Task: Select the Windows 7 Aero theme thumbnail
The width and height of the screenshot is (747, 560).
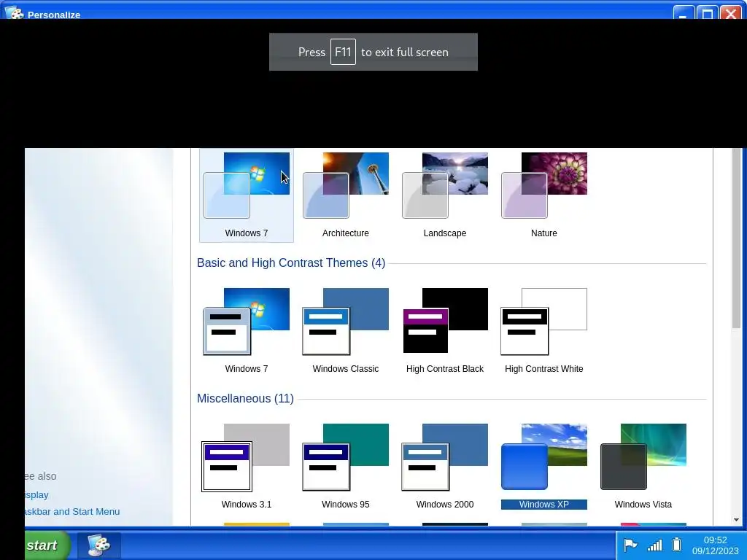Action: (247, 195)
